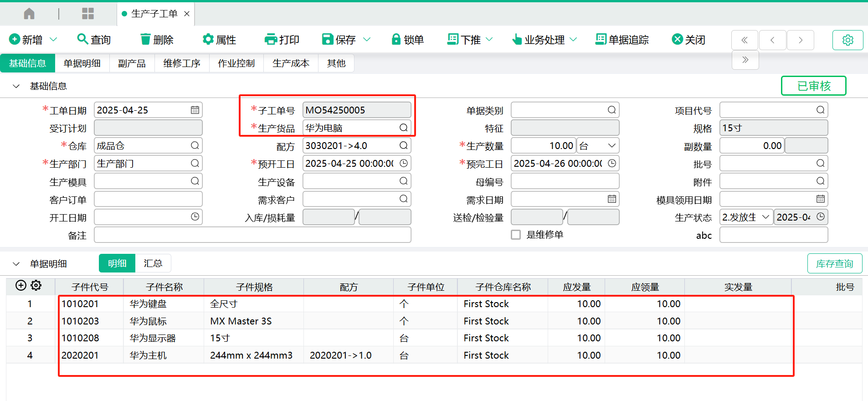This screenshot has width=868, height=401.
Task: Click 保存 save button
Action: tap(339, 40)
